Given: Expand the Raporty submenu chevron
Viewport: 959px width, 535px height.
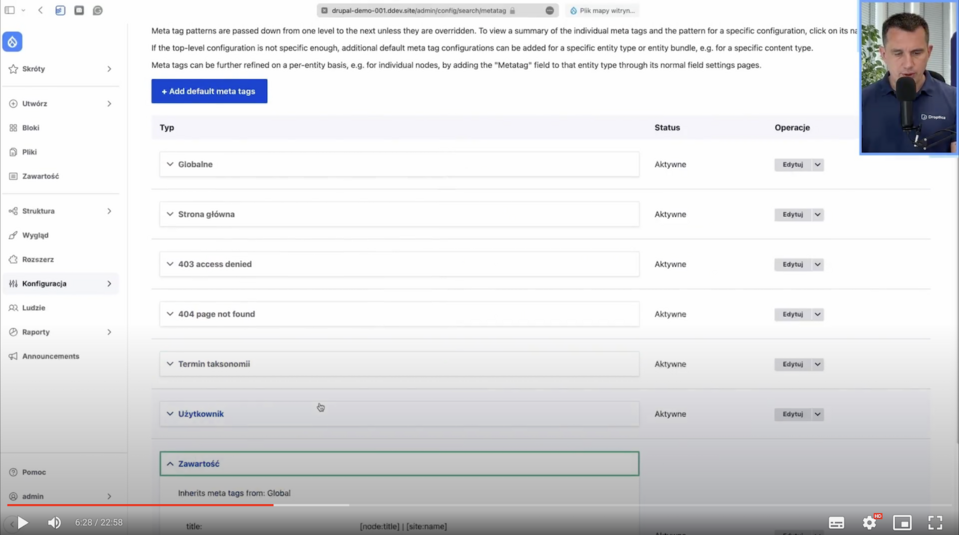Looking at the screenshot, I should (109, 332).
